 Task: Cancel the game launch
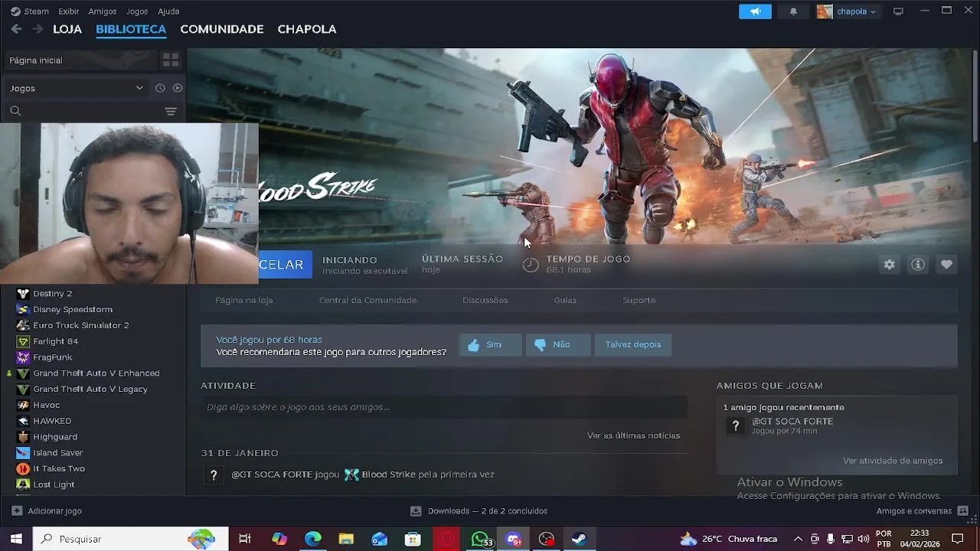[285, 265]
